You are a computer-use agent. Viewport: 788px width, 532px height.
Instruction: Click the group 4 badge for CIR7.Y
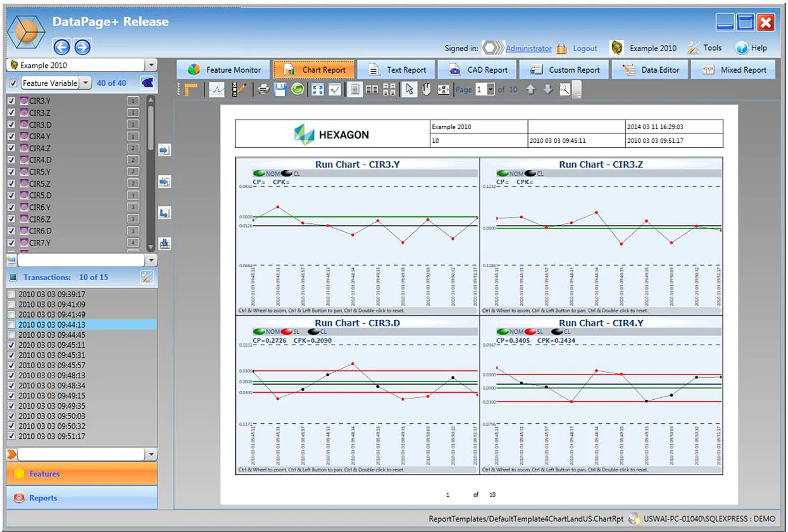pos(133,242)
